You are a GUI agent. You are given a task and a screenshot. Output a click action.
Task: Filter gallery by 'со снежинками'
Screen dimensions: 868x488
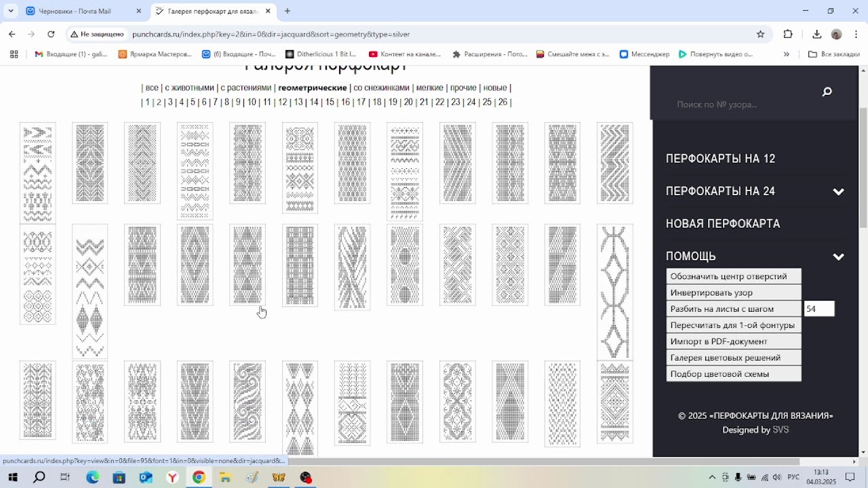[x=382, y=87]
